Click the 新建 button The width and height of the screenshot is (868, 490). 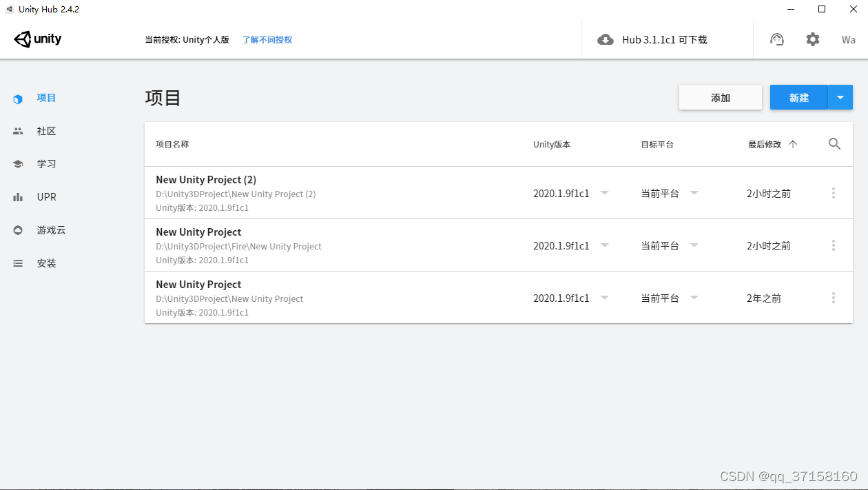799,98
